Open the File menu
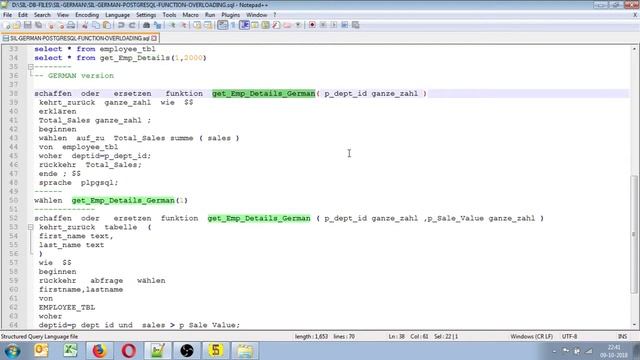The image size is (640, 360). tap(7, 15)
